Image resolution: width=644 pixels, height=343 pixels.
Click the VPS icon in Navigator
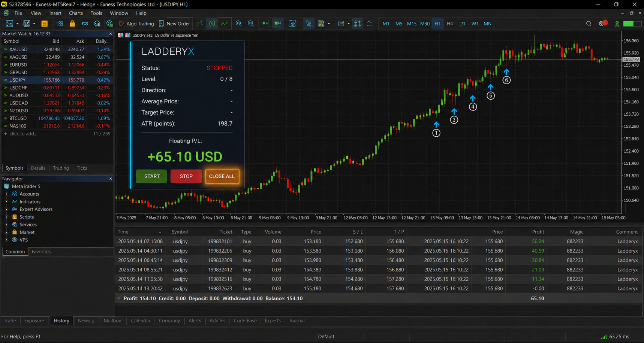click(x=15, y=240)
